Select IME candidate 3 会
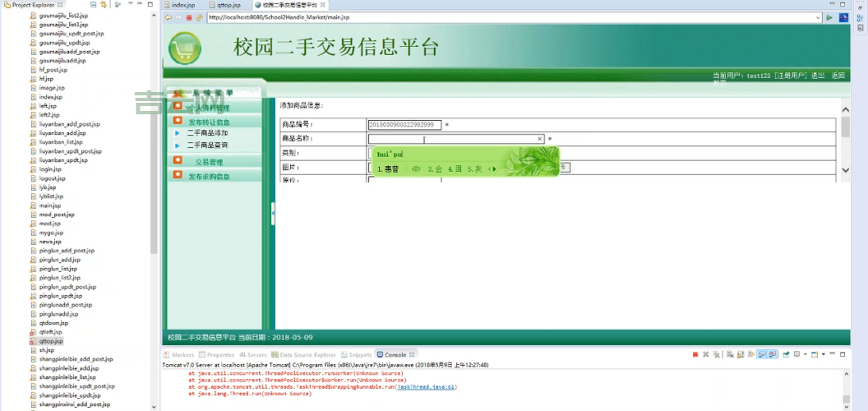The width and height of the screenshot is (868, 411). (x=435, y=169)
